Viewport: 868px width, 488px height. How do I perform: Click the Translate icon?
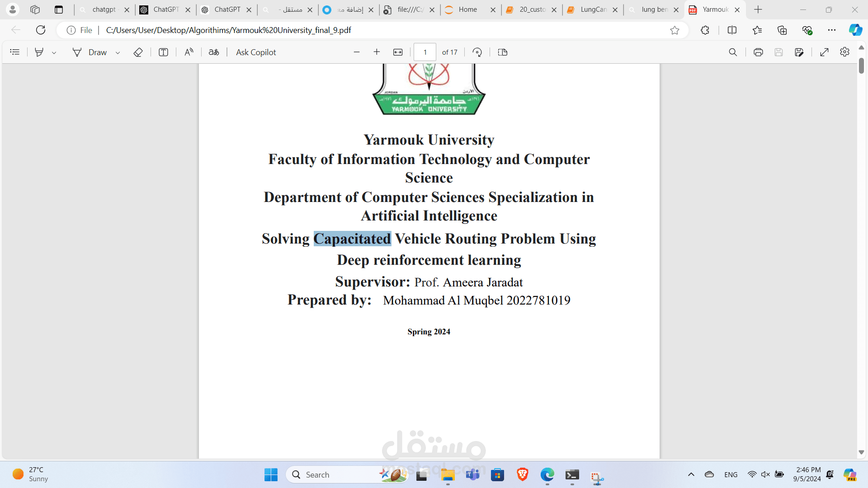pos(214,52)
